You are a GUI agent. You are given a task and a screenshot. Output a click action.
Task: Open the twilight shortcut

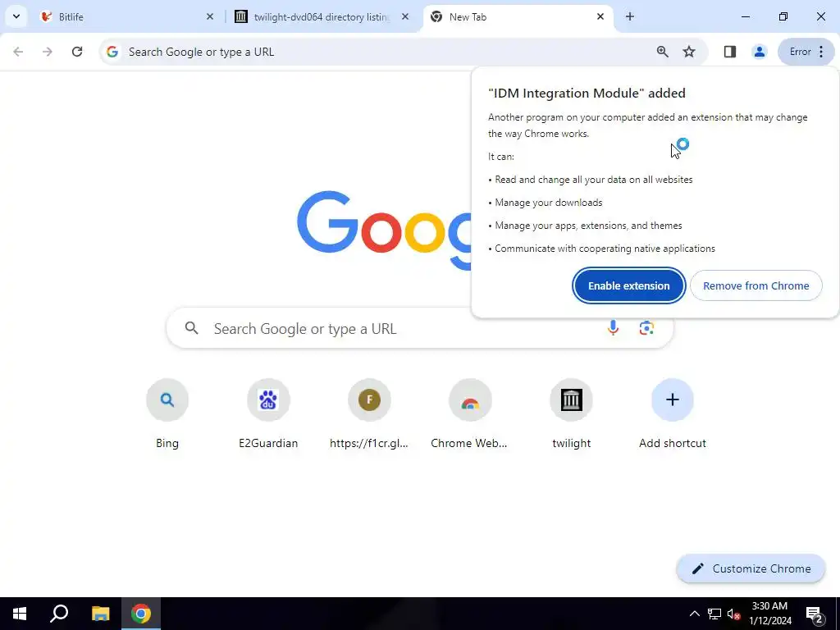click(x=571, y=413)
